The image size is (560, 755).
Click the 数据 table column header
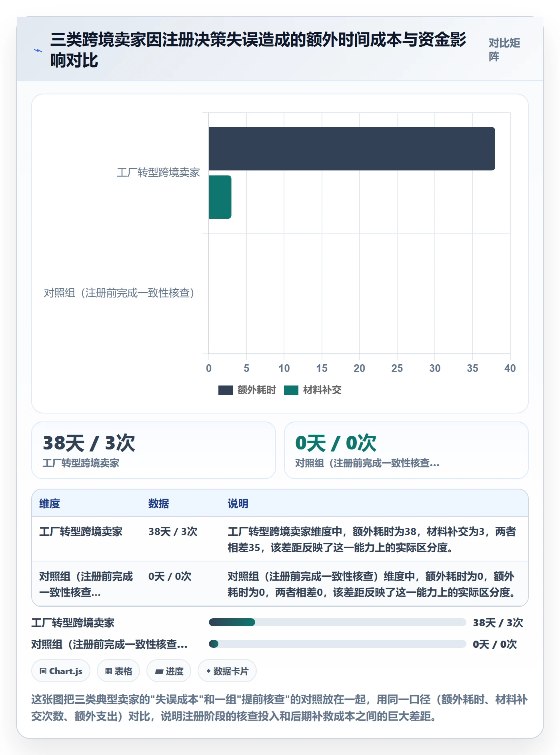coord(159,503)
